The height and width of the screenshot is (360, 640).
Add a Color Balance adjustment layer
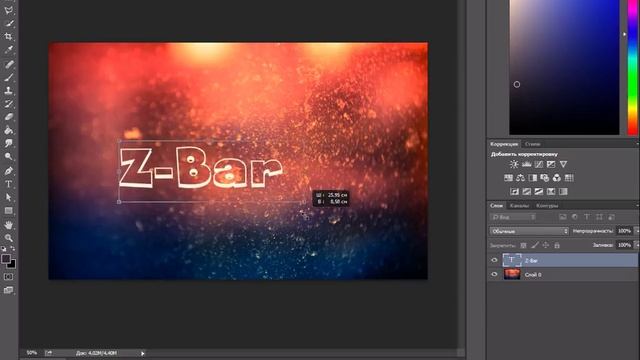[x=520, y=178]
